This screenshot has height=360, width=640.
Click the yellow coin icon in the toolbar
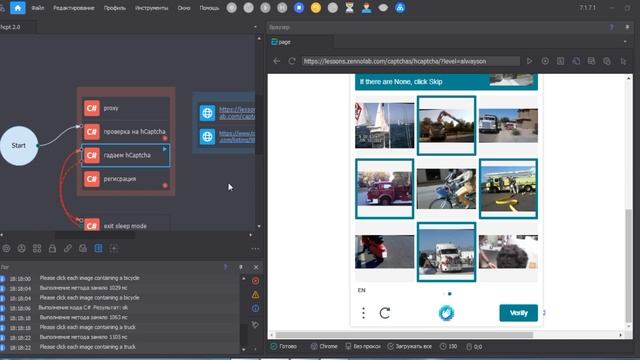coord(316,8)
